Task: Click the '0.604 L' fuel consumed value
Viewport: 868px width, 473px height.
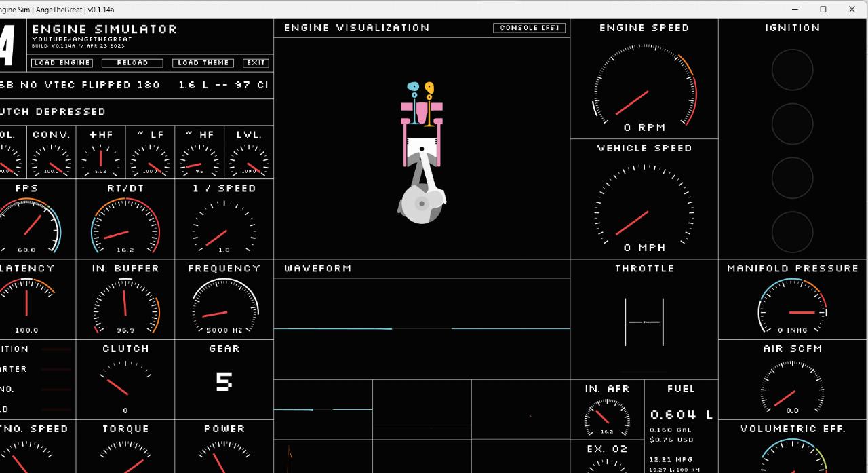Action: (x=682, y=415)
